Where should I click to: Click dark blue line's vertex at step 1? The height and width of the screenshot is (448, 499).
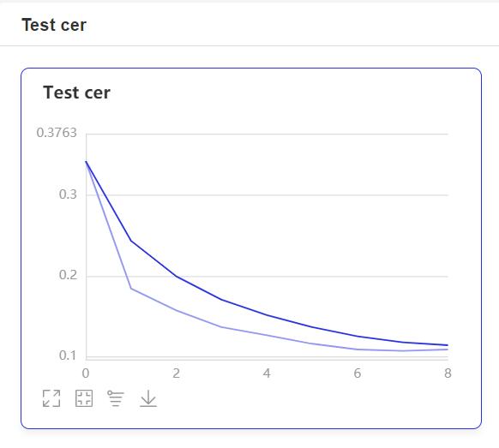click(131, 241)
